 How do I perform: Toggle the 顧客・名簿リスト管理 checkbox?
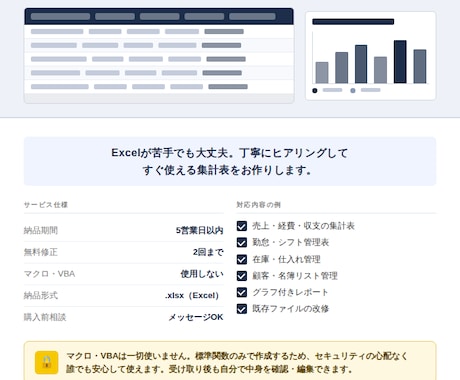click(242, 276)
